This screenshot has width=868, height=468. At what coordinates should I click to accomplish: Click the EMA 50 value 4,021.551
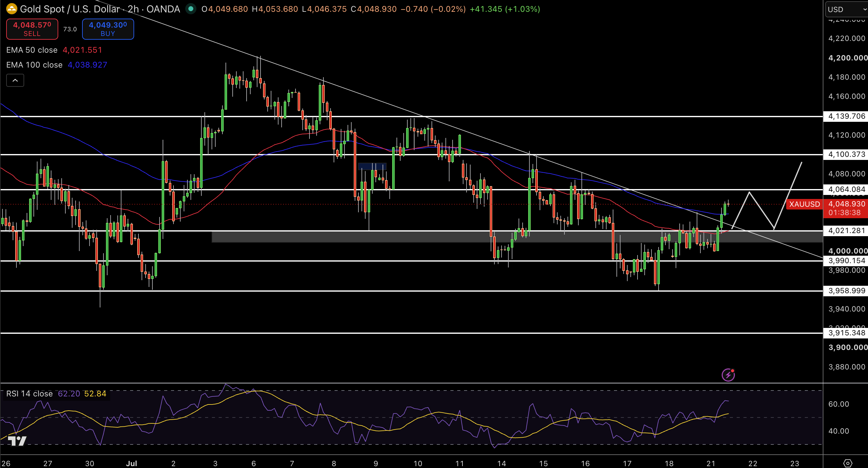pyautogui.click(x=82, y=50)
